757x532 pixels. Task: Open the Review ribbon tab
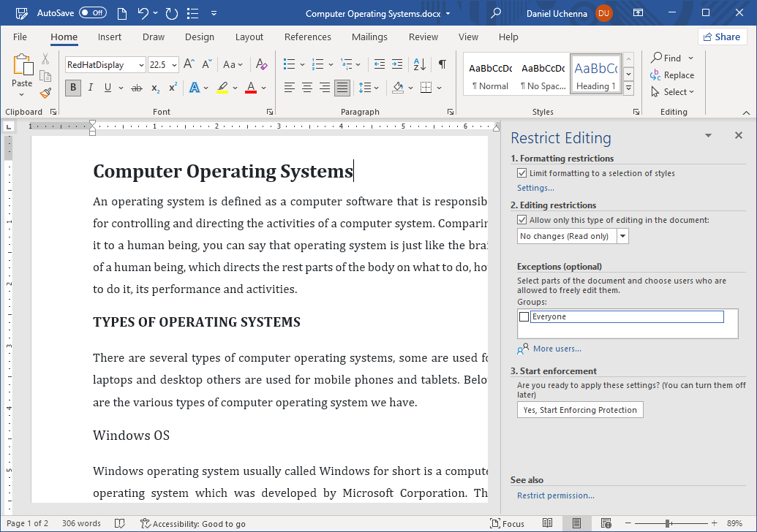point(423,37)
